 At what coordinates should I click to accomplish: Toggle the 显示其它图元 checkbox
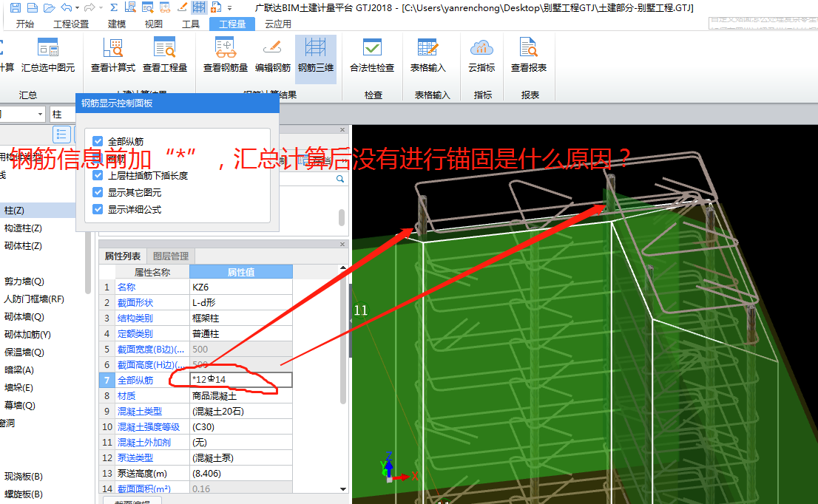click(x=98, y=192)
